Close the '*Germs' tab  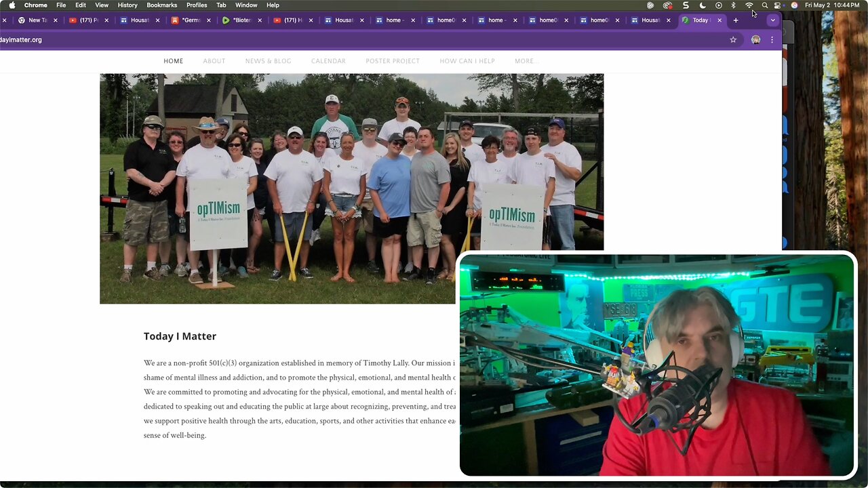tap(209, 20)
